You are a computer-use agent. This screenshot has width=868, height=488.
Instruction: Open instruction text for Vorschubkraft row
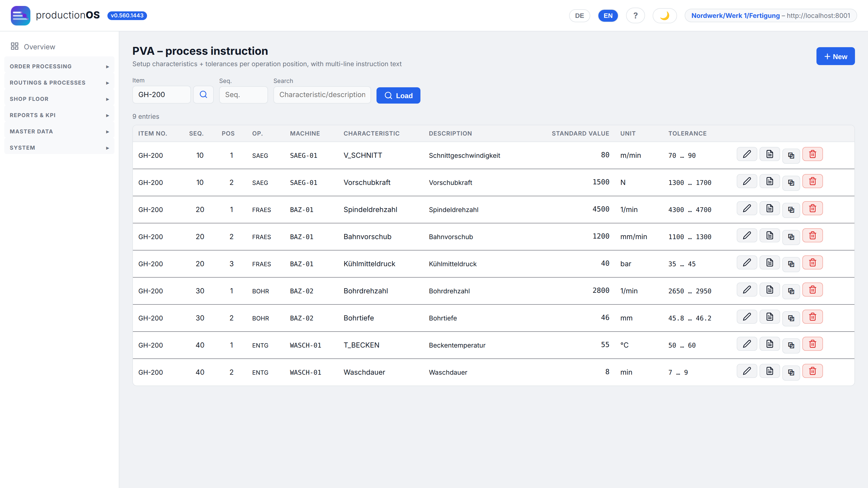[x=770, y=182]
